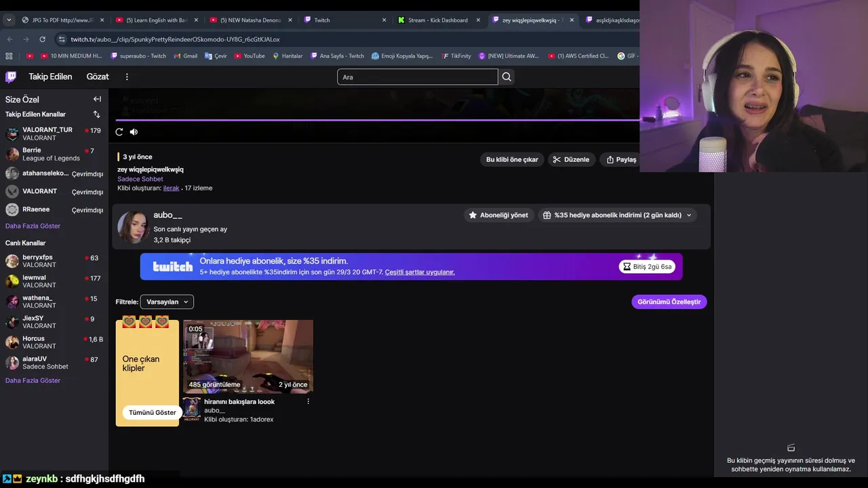This screenshot has height=488, width=868.
Task: Open the Çevir bookmark
Action: (216, 56)
